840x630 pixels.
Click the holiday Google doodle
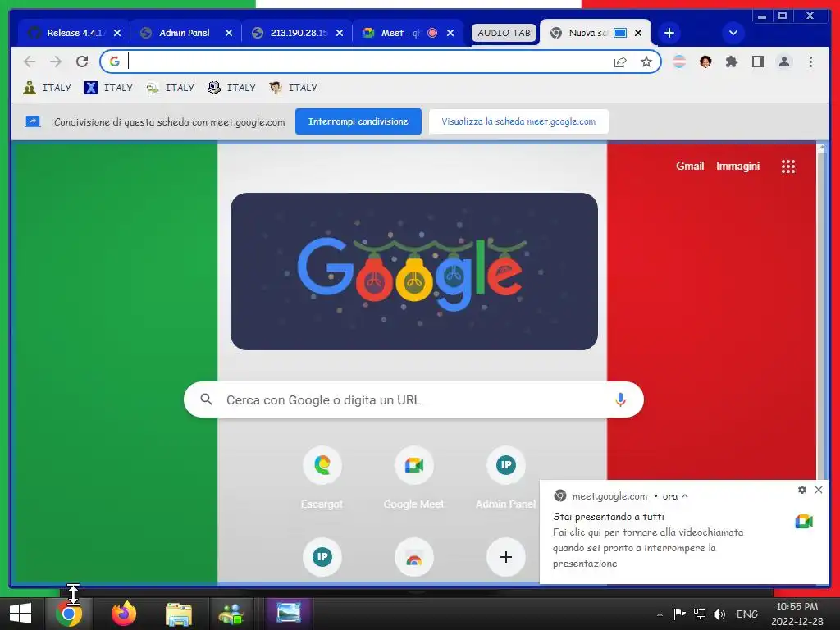click(x=414, y=272)
